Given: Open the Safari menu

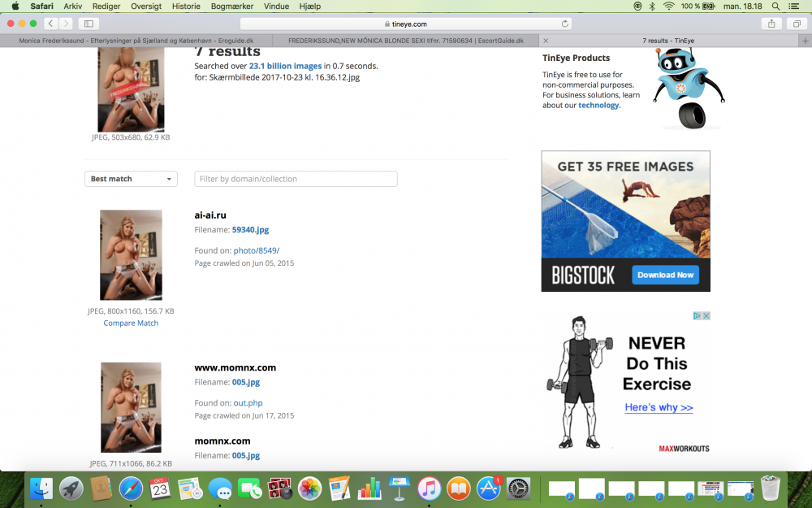Looking at the screenshot, I should 41,7.
